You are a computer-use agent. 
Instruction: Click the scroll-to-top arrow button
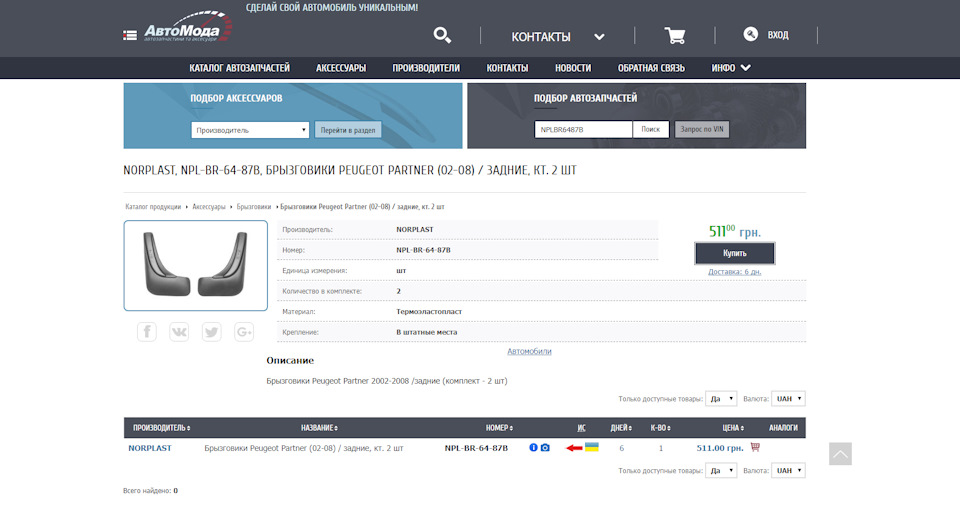pos(840,454)
